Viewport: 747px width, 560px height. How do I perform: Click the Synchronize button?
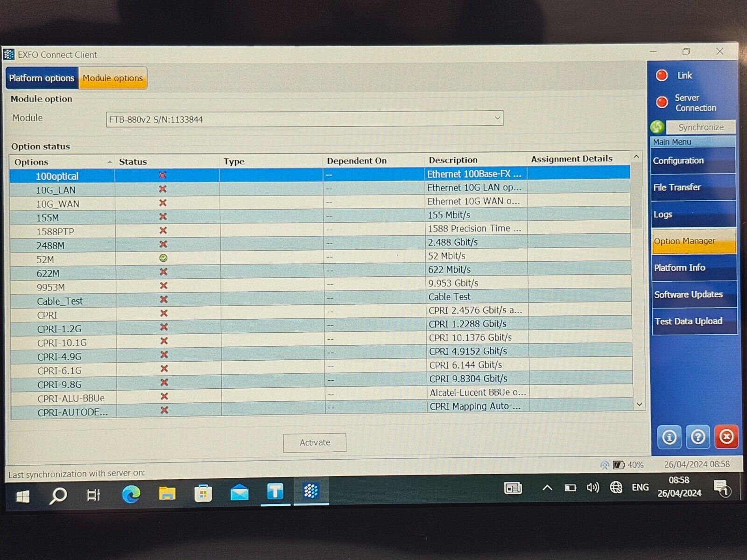click(700, 127)
